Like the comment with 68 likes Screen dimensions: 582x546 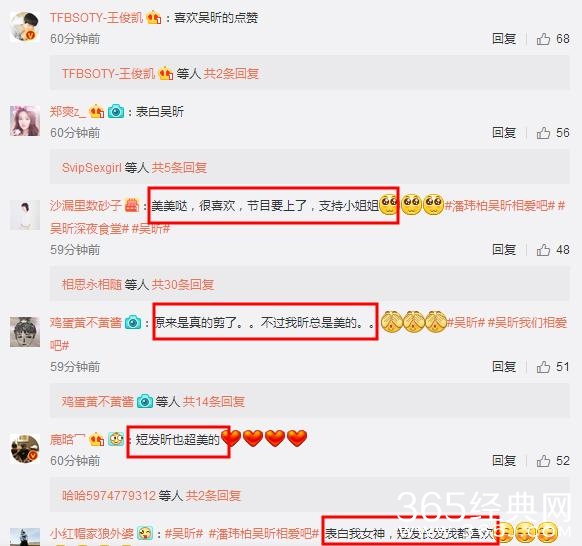(543, 39)
